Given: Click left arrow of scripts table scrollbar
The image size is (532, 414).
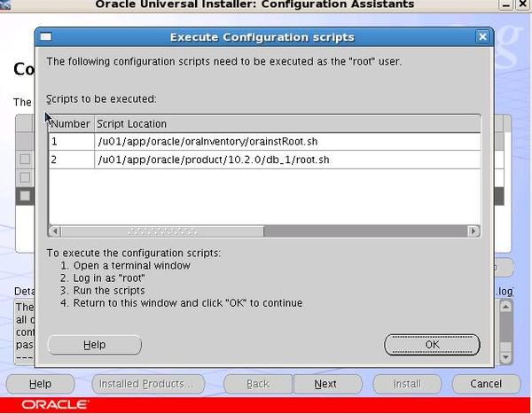Looking at the screenshot, I should (55, 231).
